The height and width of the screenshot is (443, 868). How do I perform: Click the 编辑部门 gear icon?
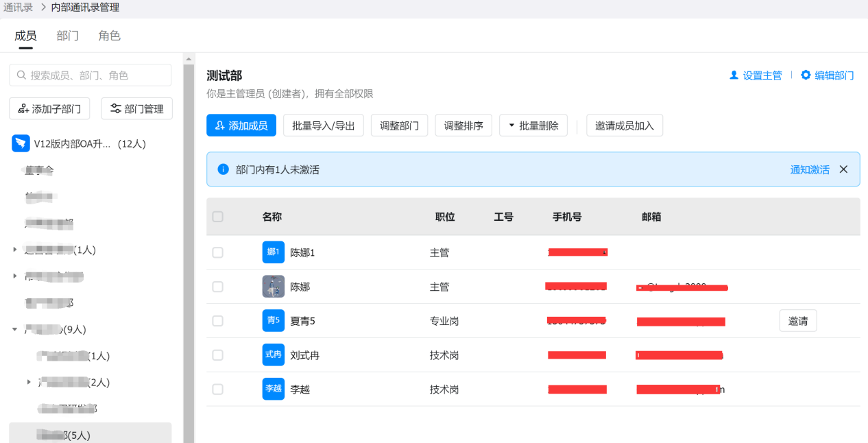(806, 75)
